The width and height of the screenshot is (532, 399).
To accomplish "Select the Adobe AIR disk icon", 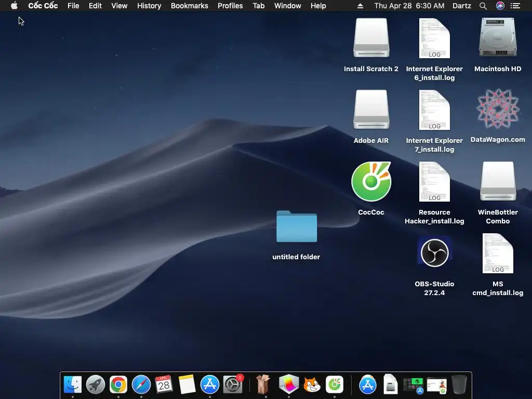I will [x=371, y=110].
